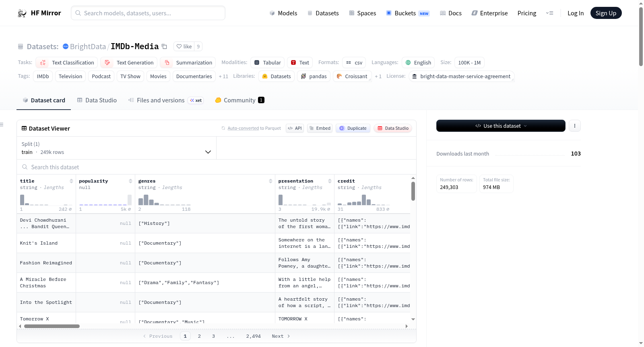
Task: Focus the top search models box
Action: (148, 13)
